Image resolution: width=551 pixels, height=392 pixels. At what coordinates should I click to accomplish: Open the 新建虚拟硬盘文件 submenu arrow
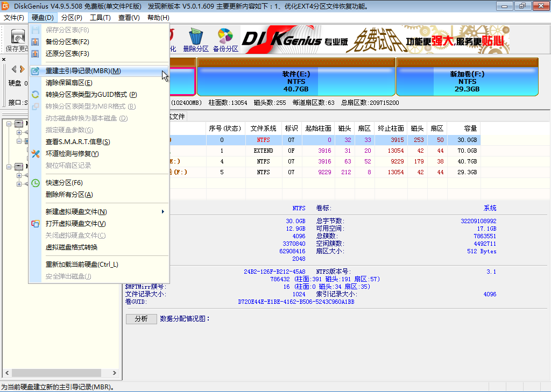[163, 212]
